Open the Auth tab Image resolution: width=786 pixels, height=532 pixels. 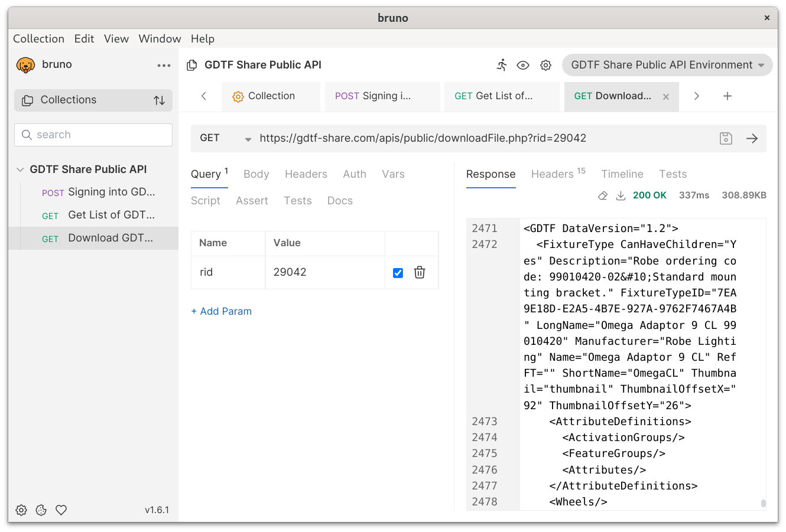[355, 174]
